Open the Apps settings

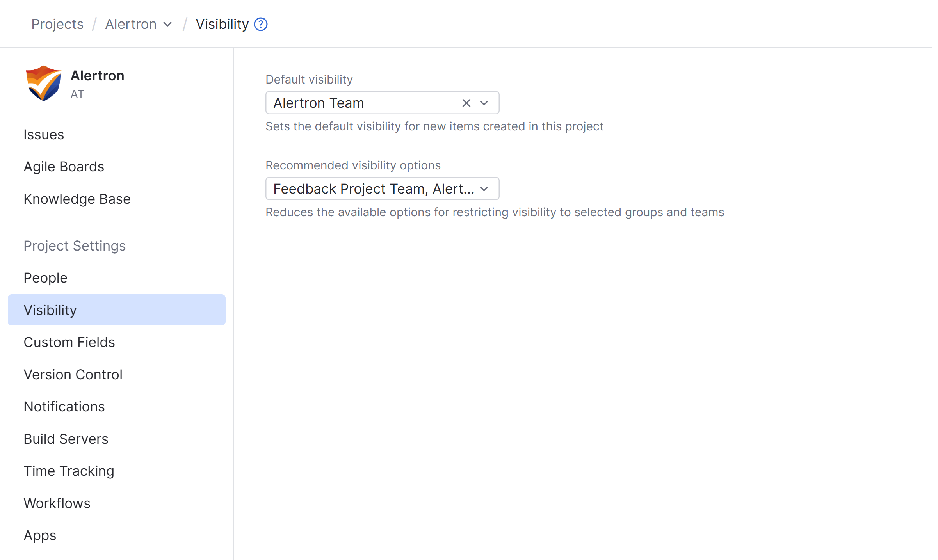coord(40,535)
